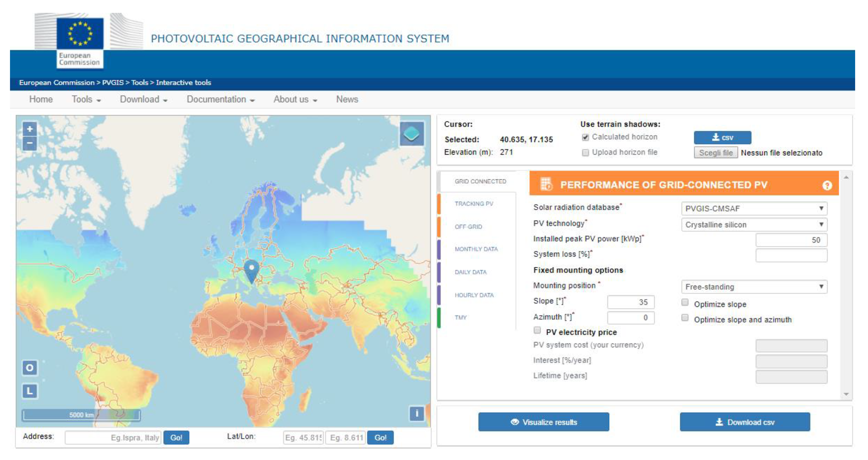Click the map zoom out minus button
The width and height of the screenshot is (868, 460).
tap(30, 144)
